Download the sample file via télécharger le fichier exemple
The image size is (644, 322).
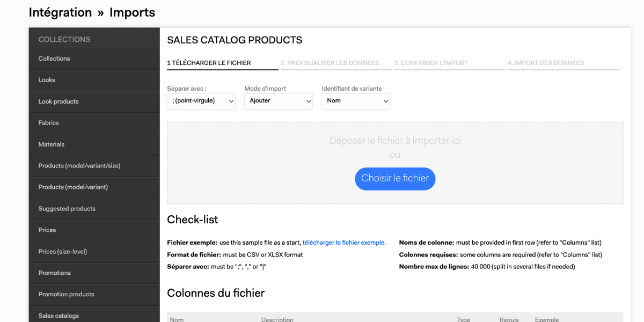point(344,243)
